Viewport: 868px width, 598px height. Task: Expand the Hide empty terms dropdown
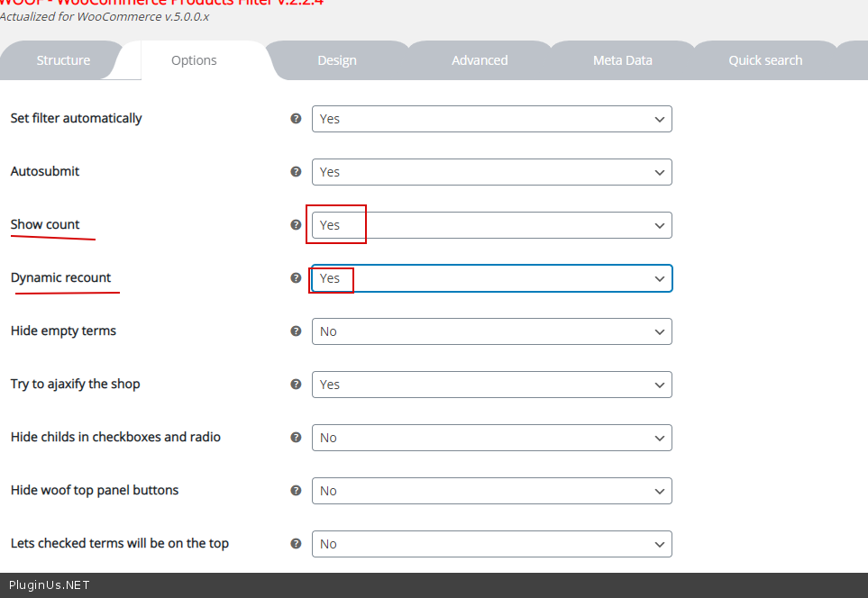491,331
